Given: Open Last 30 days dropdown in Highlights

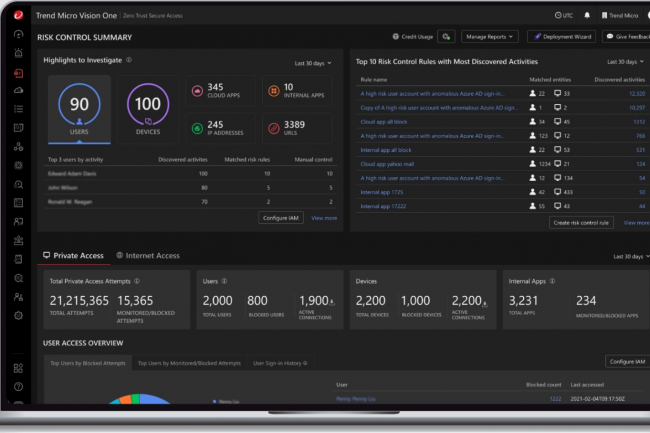Looking at the screenshot, I should 313,63.
